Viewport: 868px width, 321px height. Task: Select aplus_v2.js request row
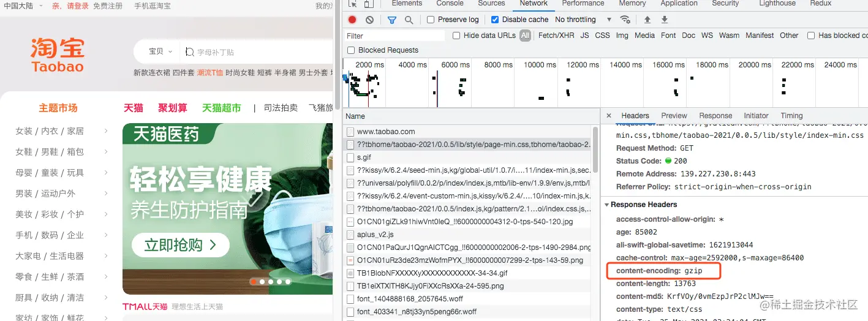[468, 235]
